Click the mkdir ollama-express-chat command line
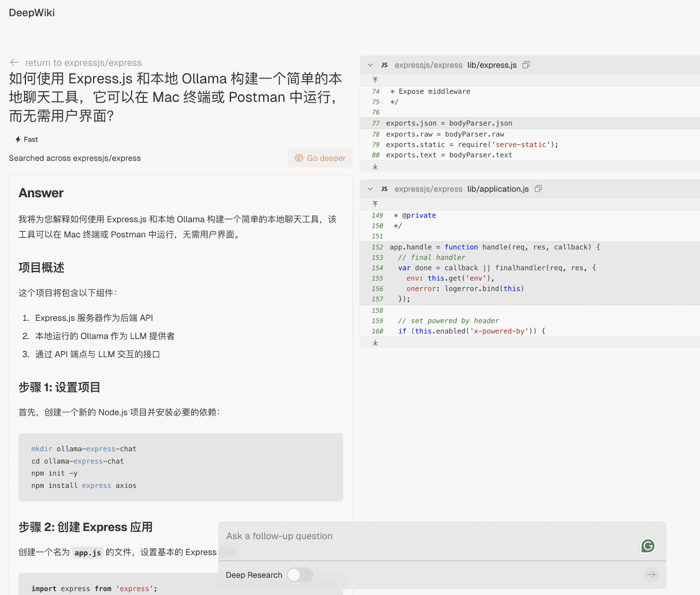700x595 pixels. [84, 449]
